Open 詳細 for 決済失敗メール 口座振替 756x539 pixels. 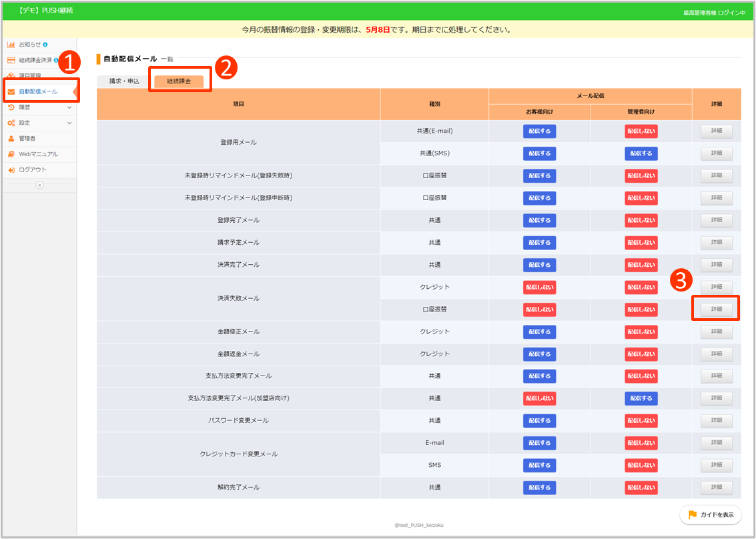716,310
